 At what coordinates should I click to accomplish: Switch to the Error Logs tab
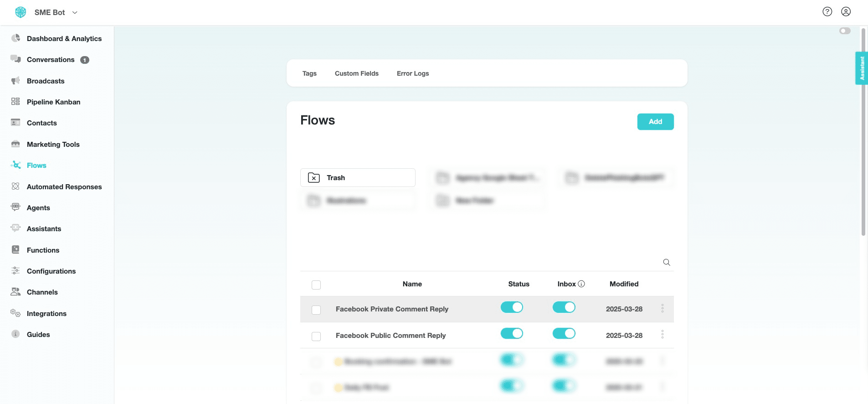(413, 73)
